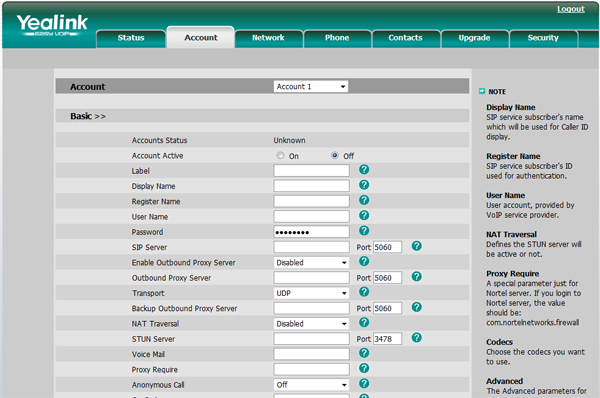
Task: Show help for SIP Server port
Action: click(417, 246)
